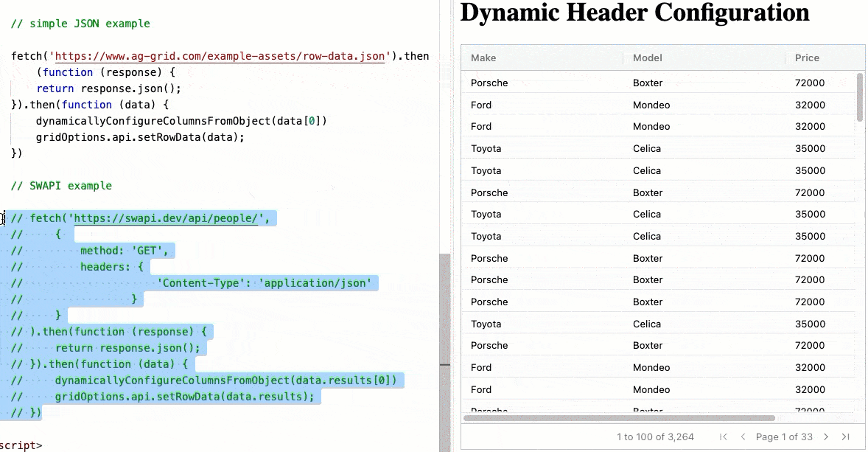Select the first Porsche Boxter row

658,83
